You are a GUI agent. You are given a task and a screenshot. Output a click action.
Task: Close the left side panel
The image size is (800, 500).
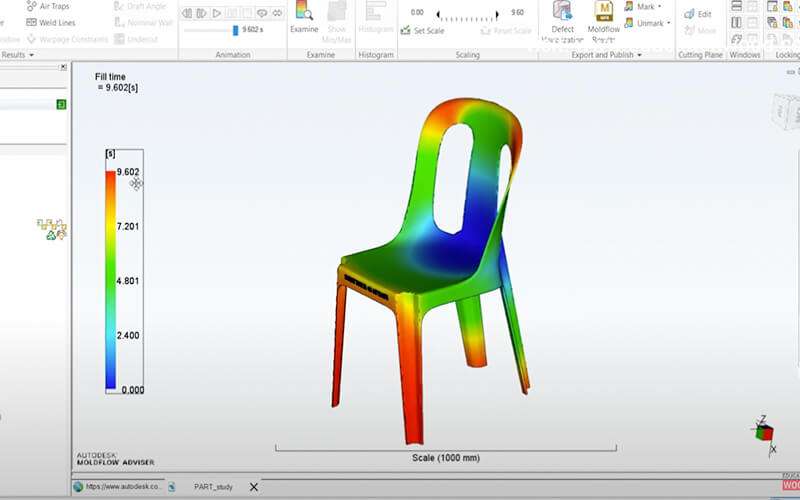point(62,67)
